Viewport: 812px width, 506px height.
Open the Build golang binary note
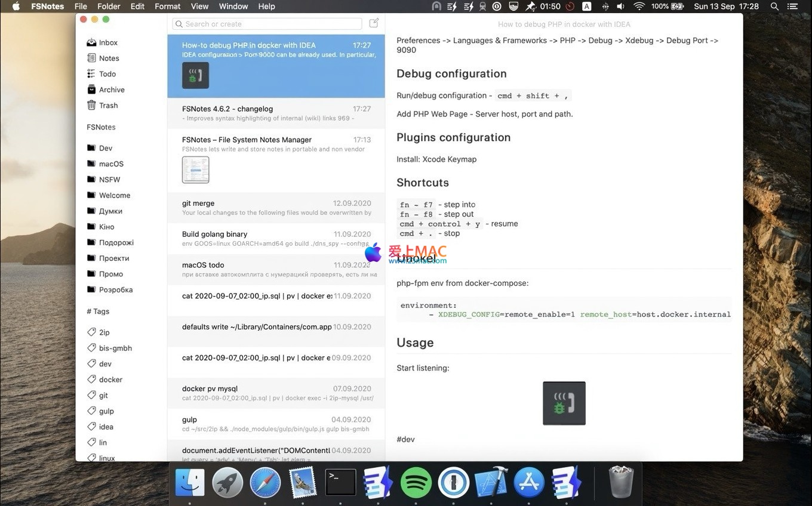pos(276,239)
